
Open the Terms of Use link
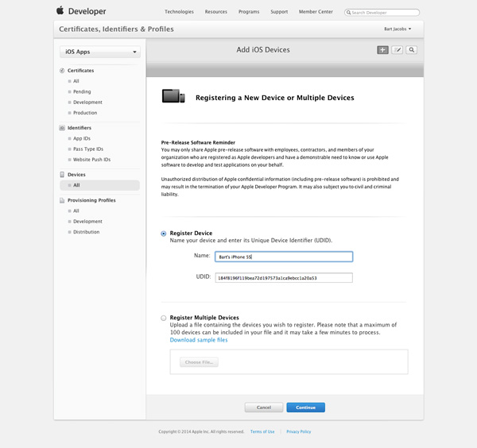(262, 431)
